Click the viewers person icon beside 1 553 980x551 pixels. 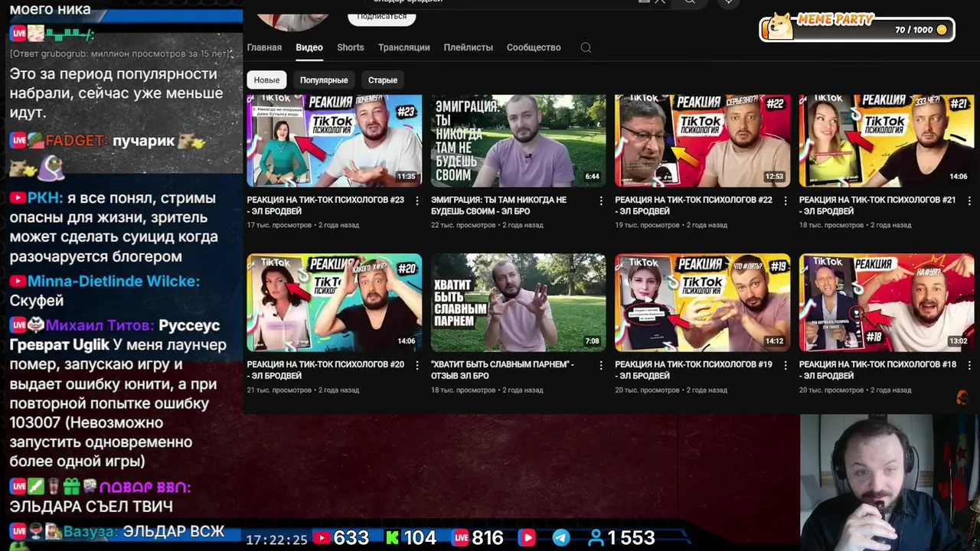tap(596, 538)
